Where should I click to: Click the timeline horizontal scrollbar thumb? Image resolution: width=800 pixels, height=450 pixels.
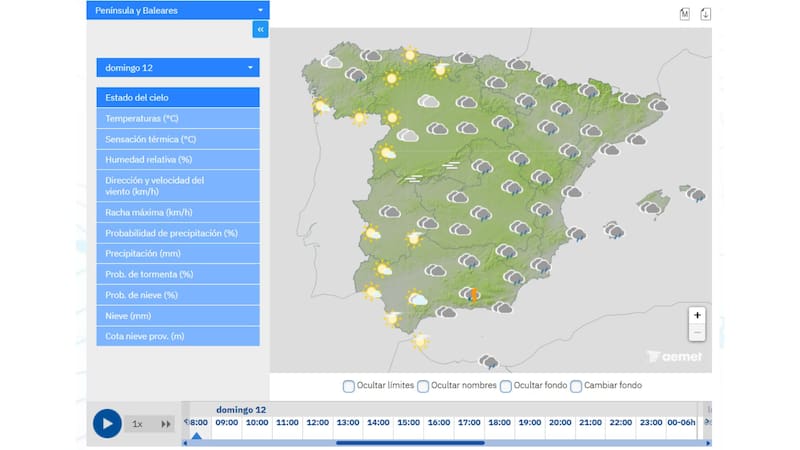[410, 443]
